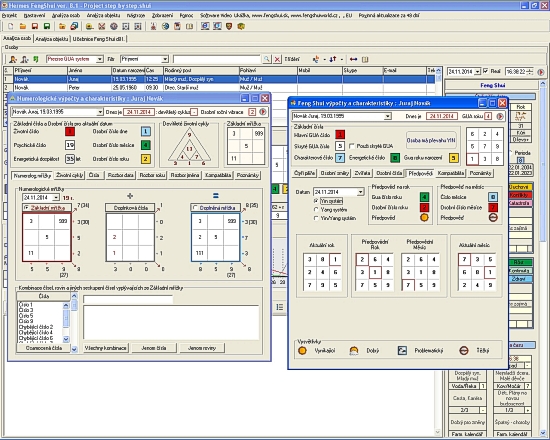
Task: Select the Základní mřížka radio option
Action: (26, 208)
